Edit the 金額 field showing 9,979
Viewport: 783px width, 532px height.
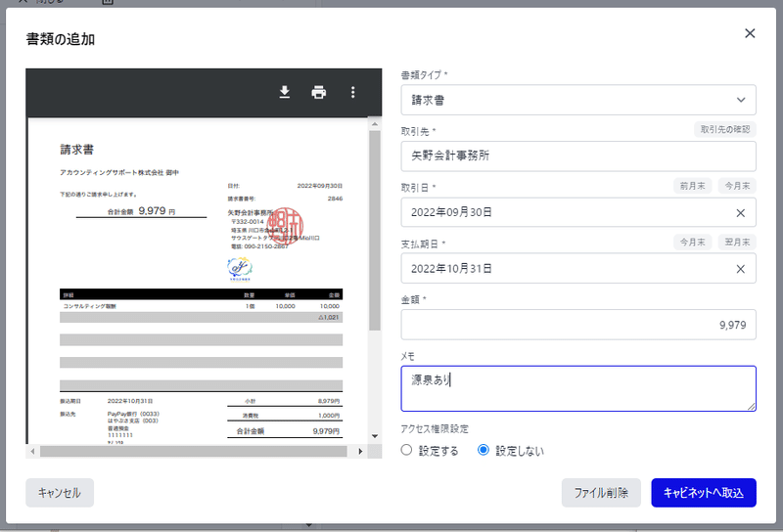click(578, 325)
